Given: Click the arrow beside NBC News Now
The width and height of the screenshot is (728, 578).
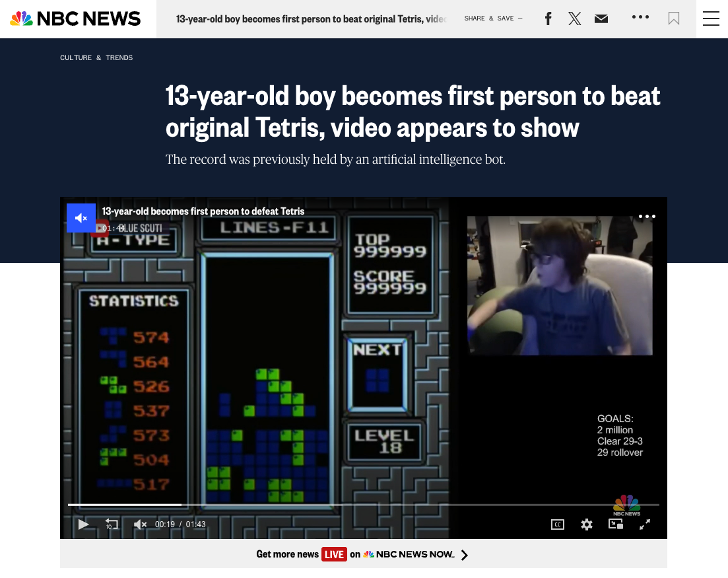Looking at the screenshot, I should click(465, 555).
